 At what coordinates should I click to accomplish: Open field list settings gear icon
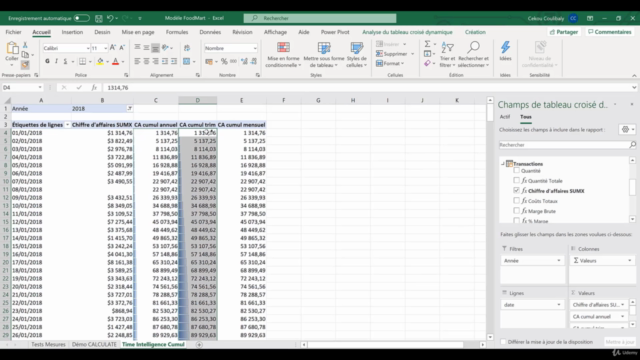[x=625, y=129]
